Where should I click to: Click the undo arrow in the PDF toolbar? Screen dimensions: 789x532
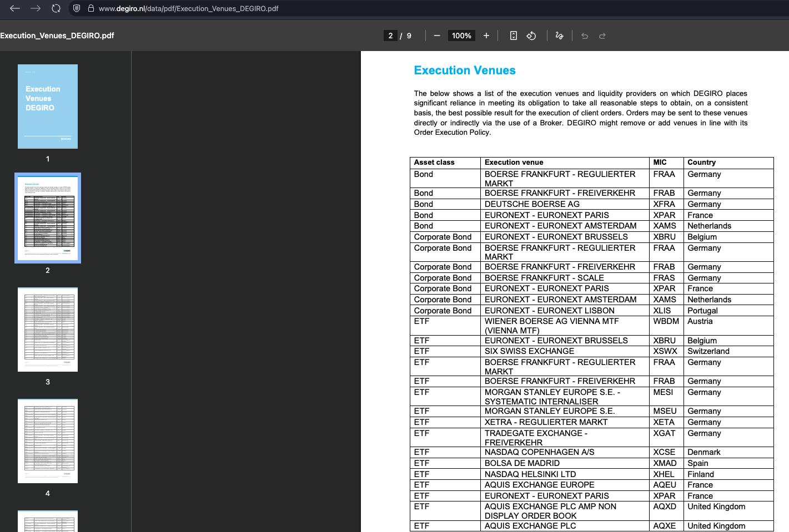tap(585, 36)
